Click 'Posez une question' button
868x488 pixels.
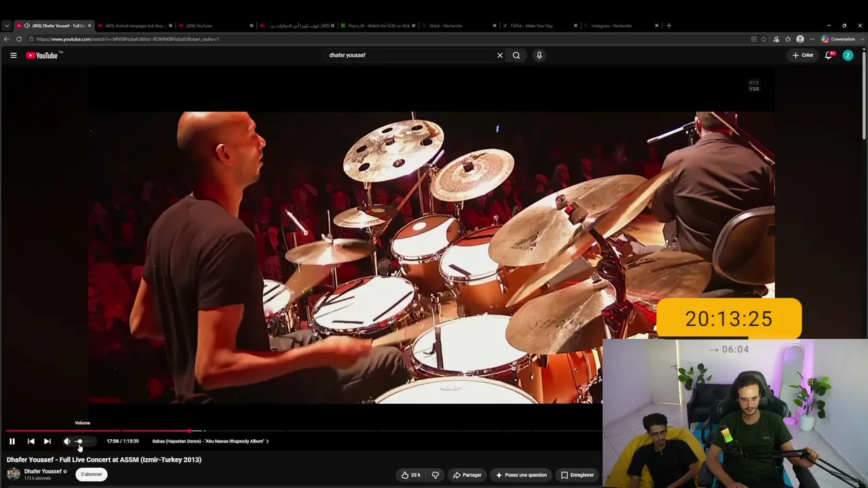click(521, 475)
